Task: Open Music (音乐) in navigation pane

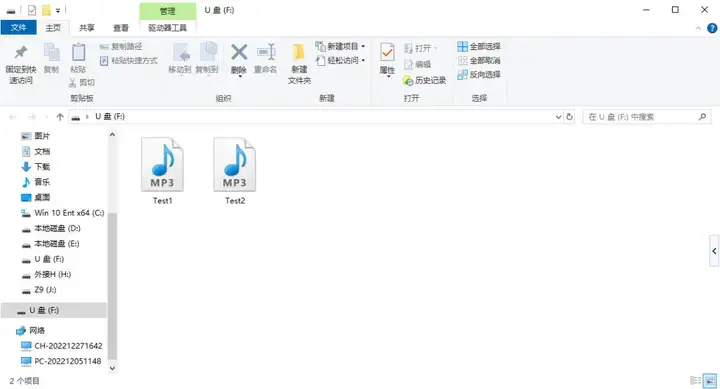Action: (36, 182)
